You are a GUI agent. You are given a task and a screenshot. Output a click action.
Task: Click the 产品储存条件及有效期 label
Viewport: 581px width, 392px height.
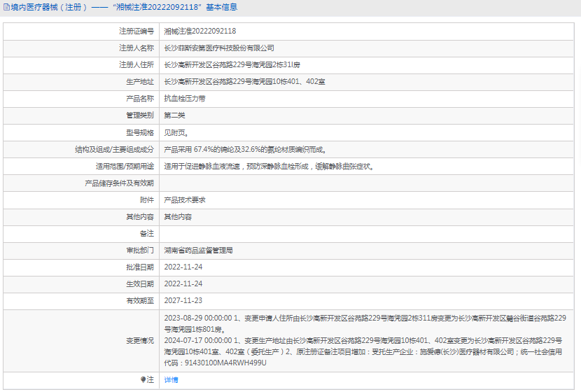119,183
